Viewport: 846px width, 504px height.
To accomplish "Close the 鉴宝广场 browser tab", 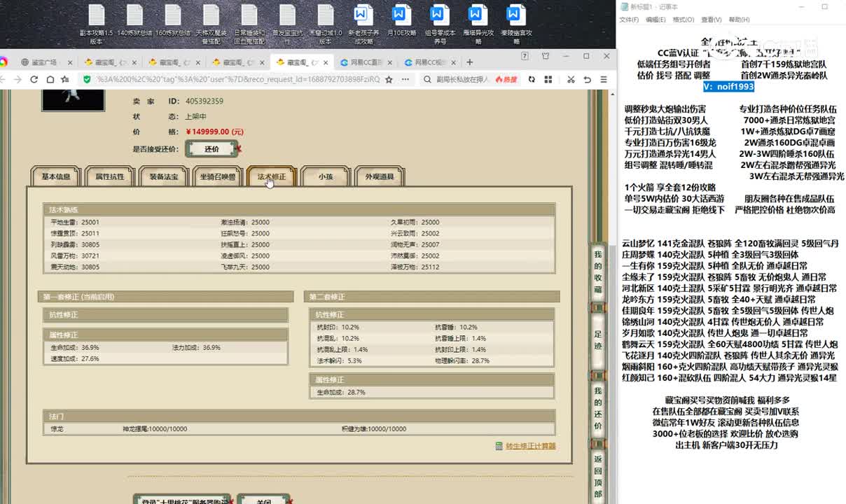I will click(x=69, y=62).
